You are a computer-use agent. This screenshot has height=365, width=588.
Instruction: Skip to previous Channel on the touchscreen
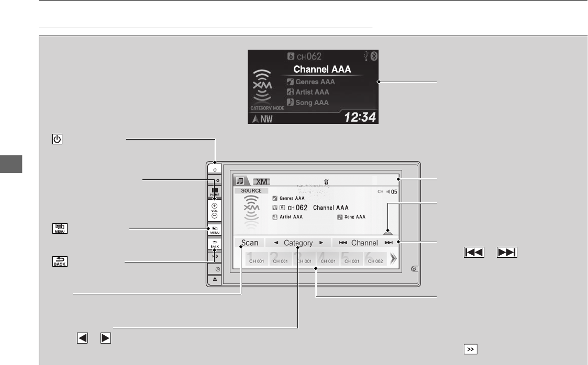[343, 243]
